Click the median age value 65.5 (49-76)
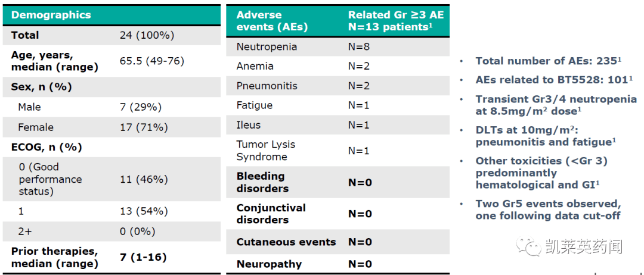 pos(152,61)
